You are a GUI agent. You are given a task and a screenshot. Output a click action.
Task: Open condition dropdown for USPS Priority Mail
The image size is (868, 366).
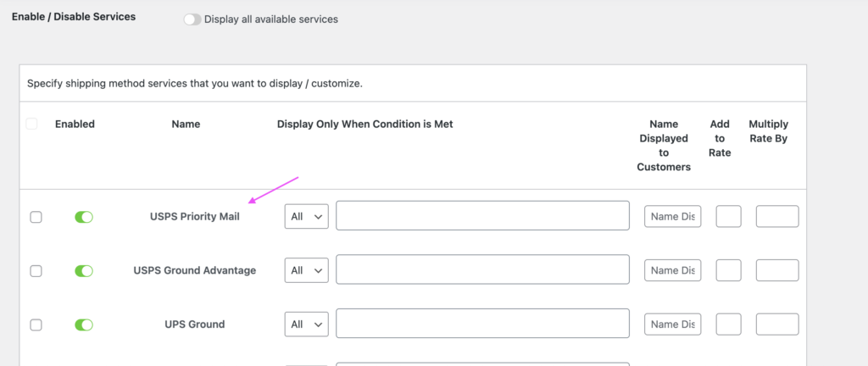[306, 217]
